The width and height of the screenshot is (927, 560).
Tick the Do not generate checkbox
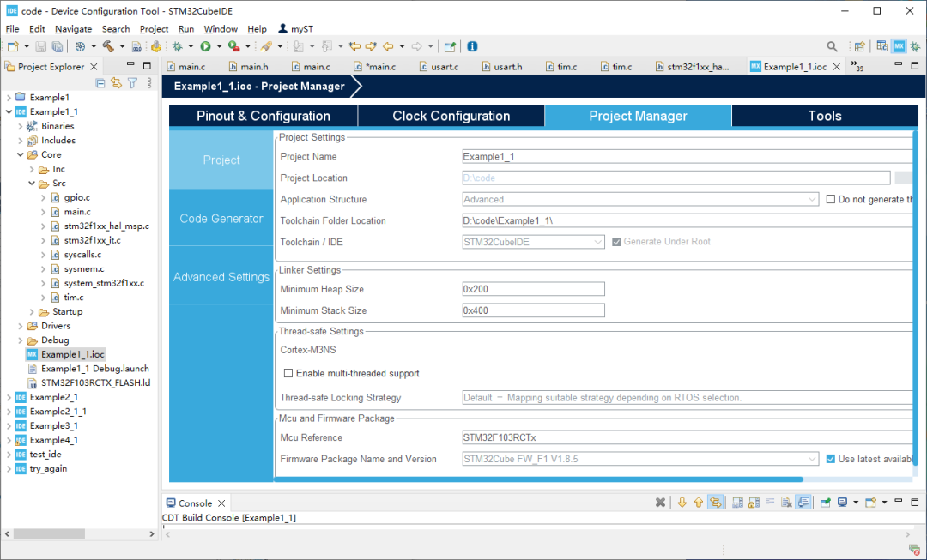pyautogui.click(x=831, y=199)
